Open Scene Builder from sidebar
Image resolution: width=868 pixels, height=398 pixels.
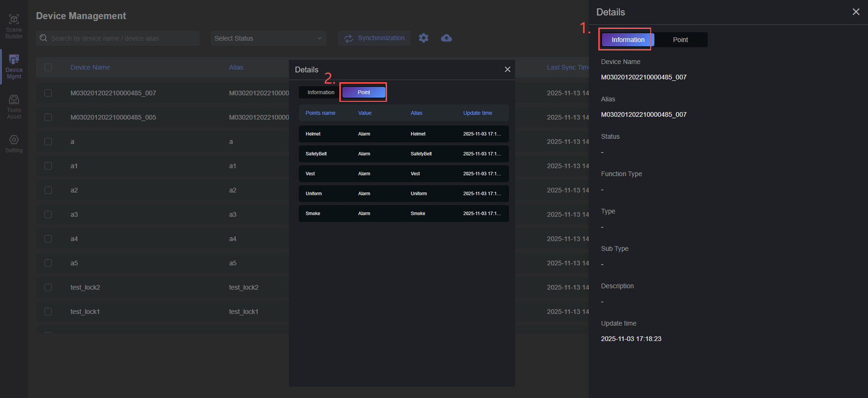(14, 26)
